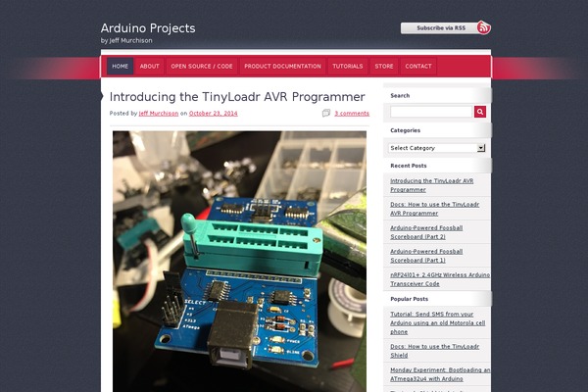The height and width of the screenshot is (392, 588).
Task: Open the TinyLoadr programmer board photo
Action: (x=240, y=262)
